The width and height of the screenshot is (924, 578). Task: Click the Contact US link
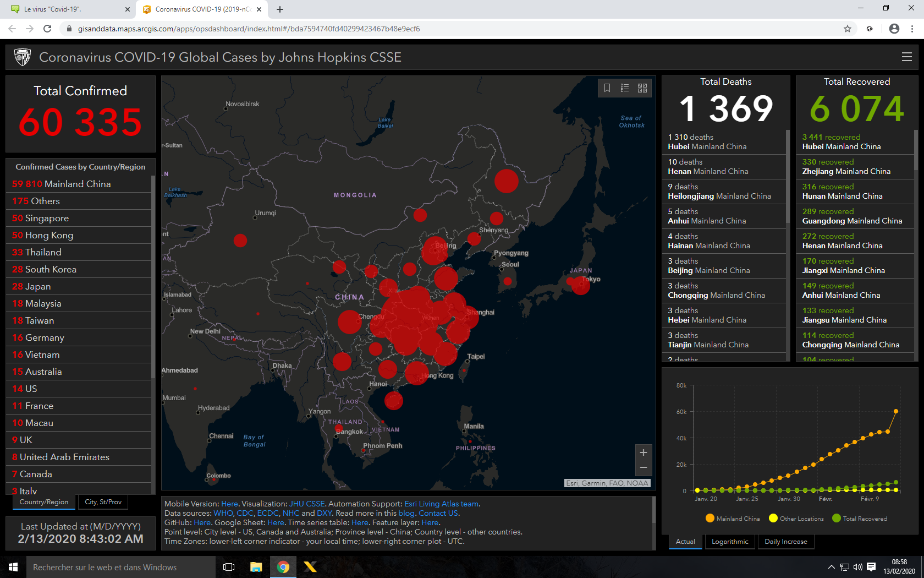point(438,513)
